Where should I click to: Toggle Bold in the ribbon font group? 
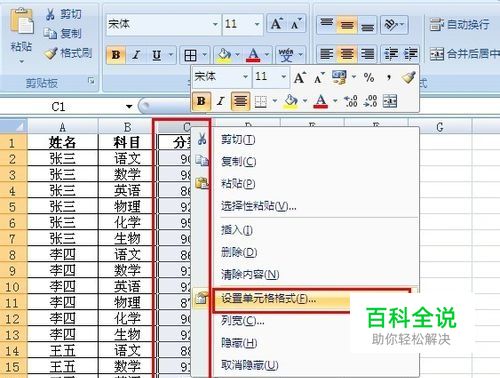[116, 54]
